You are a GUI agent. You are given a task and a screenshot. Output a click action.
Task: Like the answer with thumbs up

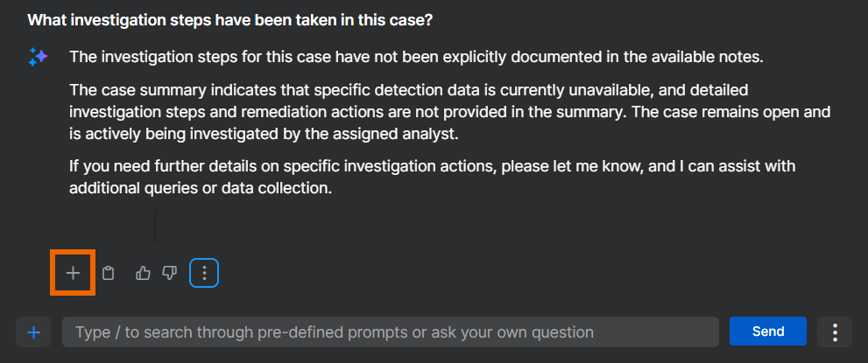point(143,273)
